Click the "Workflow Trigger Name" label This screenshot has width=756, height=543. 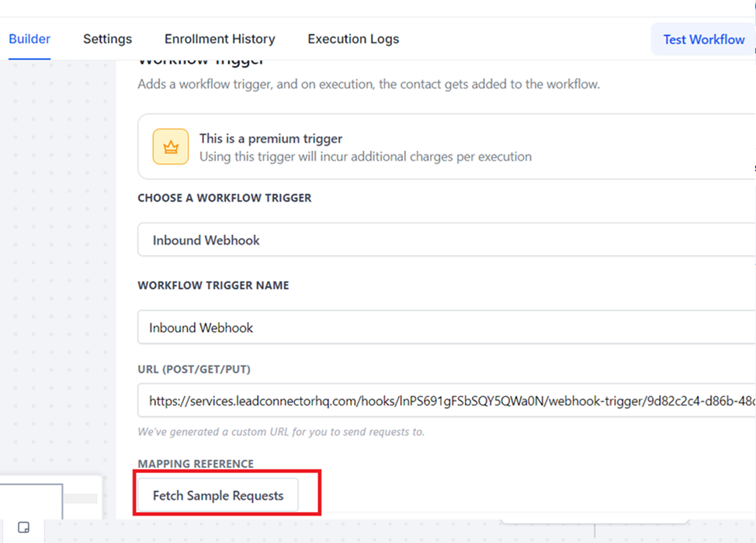[213, 285]
